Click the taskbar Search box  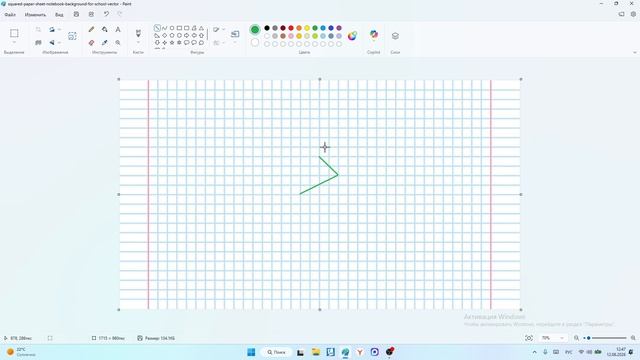tap(276, 352)
